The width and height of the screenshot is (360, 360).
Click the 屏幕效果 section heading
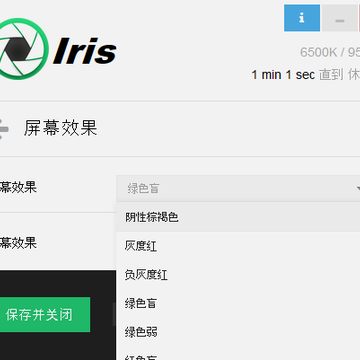pos(60,128)
